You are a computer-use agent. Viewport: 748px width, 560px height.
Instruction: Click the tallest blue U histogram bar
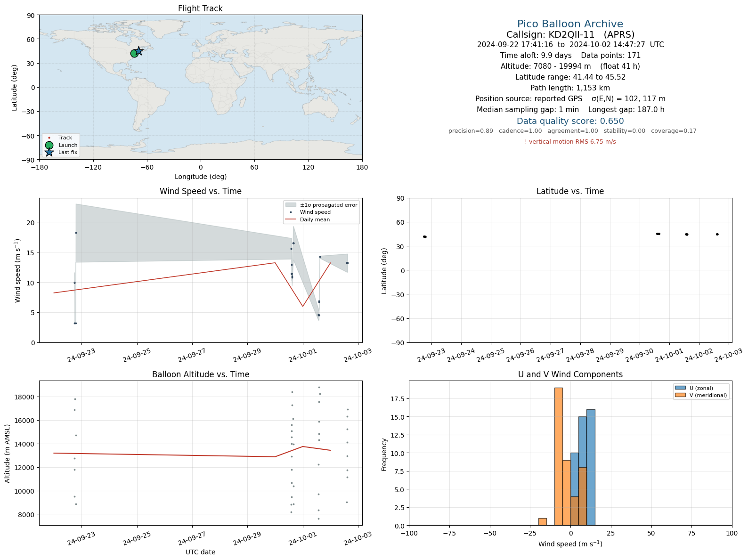click(591, 467)
